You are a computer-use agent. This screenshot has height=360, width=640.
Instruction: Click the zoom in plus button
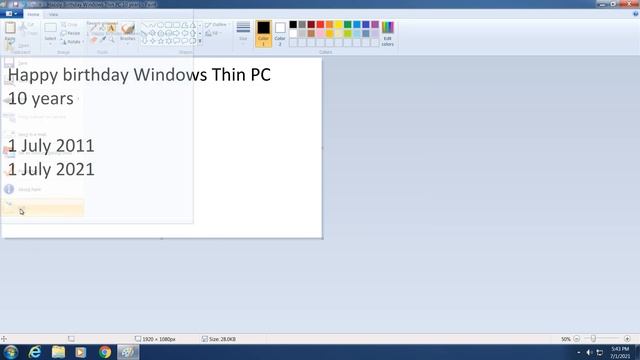[x=627, y=339]
